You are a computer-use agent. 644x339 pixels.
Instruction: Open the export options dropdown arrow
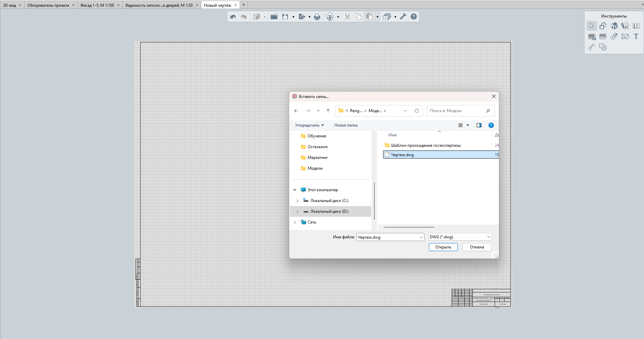[309, 17]
